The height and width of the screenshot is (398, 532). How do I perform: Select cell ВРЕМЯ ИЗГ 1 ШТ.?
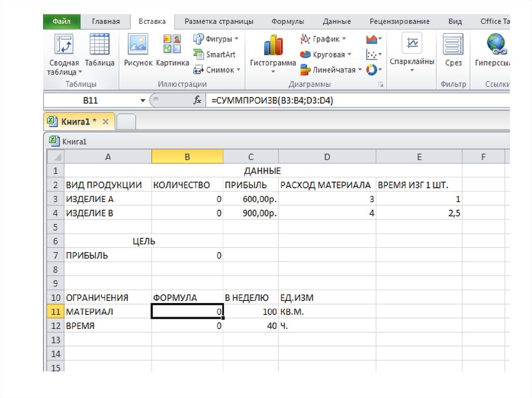pyautogui.click(x=419, y=185)
